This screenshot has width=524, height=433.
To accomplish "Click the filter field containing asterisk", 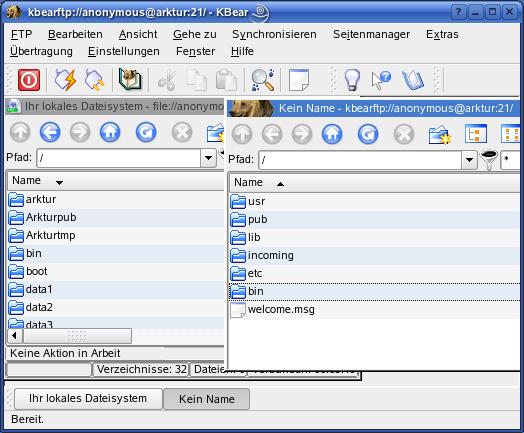I will tap(511, 160).
